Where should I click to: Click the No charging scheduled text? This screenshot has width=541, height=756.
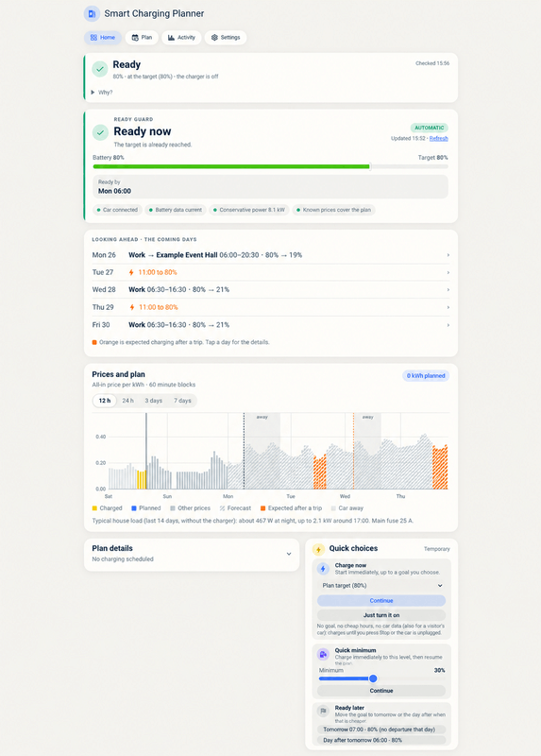coord(123,559)
